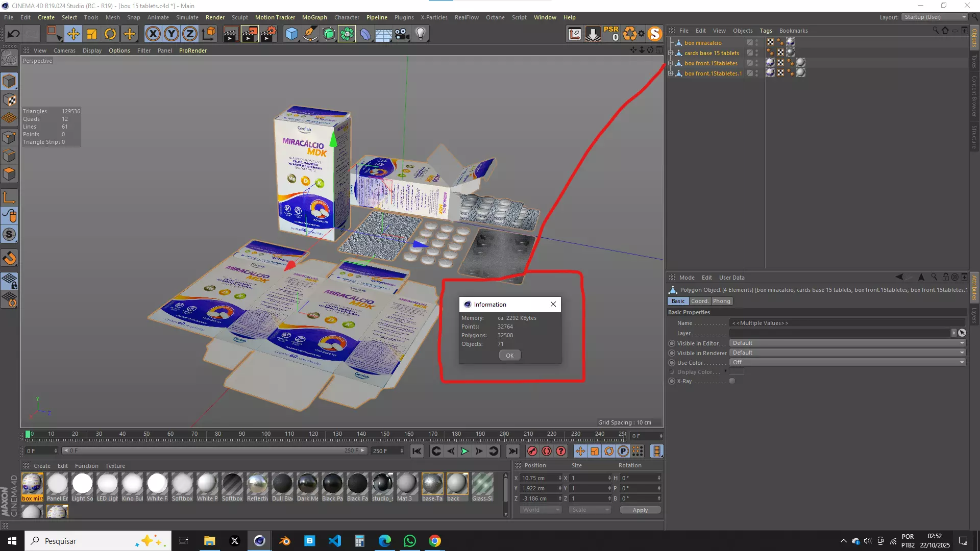
Task: Activate the Move tool
Action: point(73,34)
